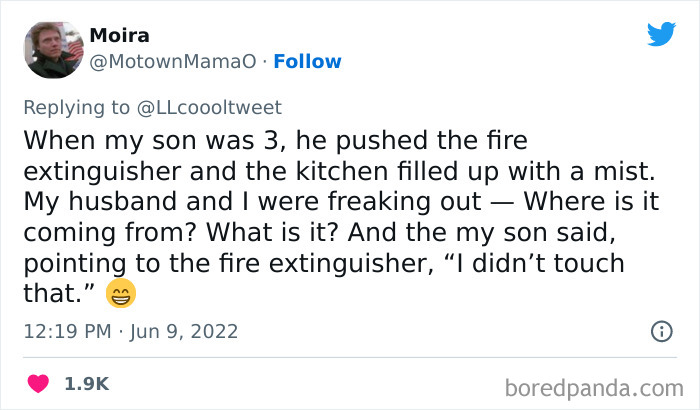The width and height of the screenshot is (700, 410).
Task: Click the 1.9K likes count
Action: (86, 383)
